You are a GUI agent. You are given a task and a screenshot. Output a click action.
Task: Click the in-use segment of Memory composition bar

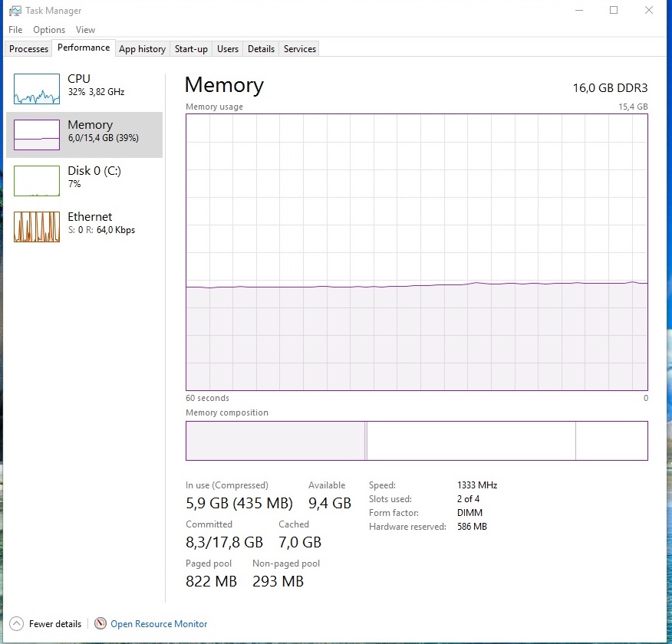[x=275, y=441]
